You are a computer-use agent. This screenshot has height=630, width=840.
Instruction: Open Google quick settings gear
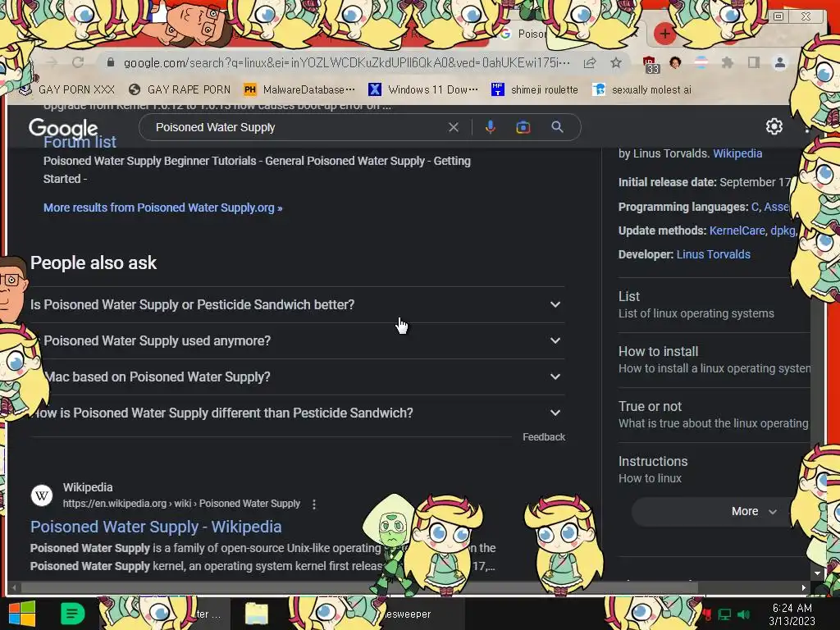[x=774, y=126]
